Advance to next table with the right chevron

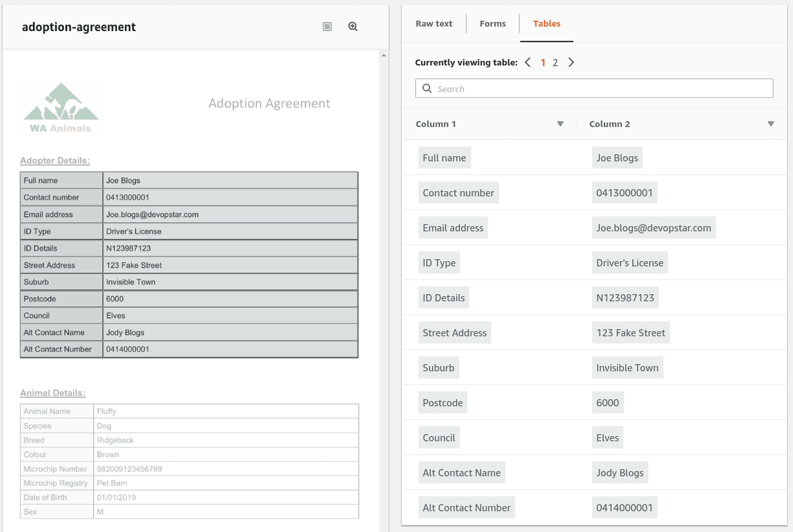(571, 61)
